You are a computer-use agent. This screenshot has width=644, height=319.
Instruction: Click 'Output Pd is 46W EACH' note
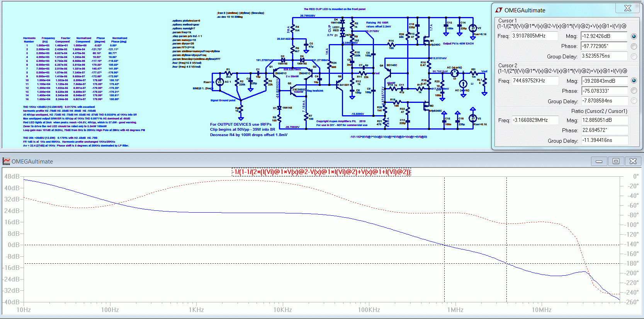click(458, 44)
